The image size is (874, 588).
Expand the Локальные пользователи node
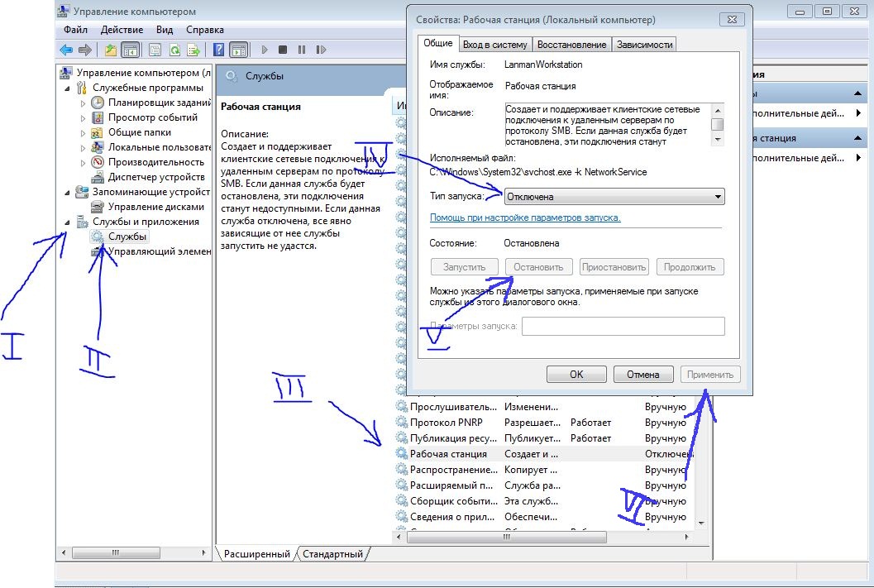click(83, 148)
